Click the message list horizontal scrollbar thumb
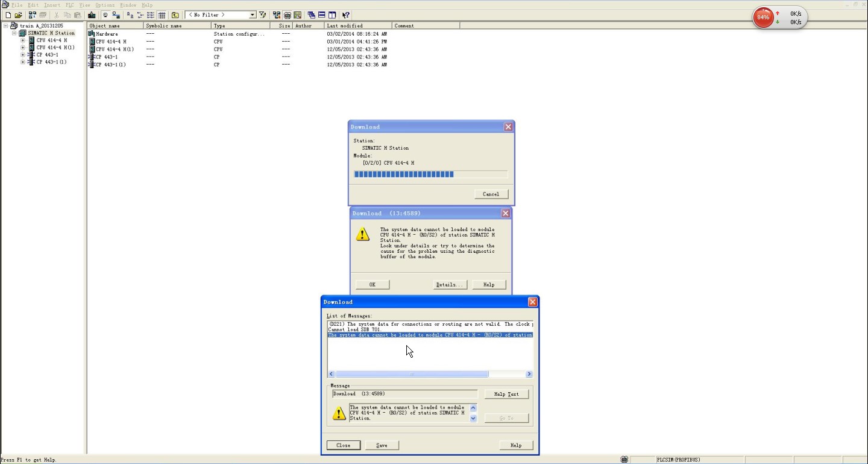868x464 pixels. tap(412, 374)
